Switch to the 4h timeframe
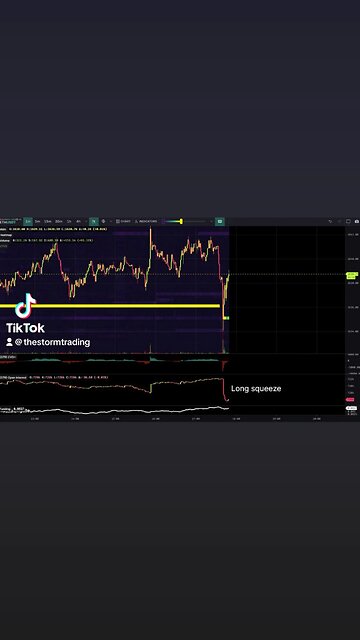 click(x=78, y=221)
